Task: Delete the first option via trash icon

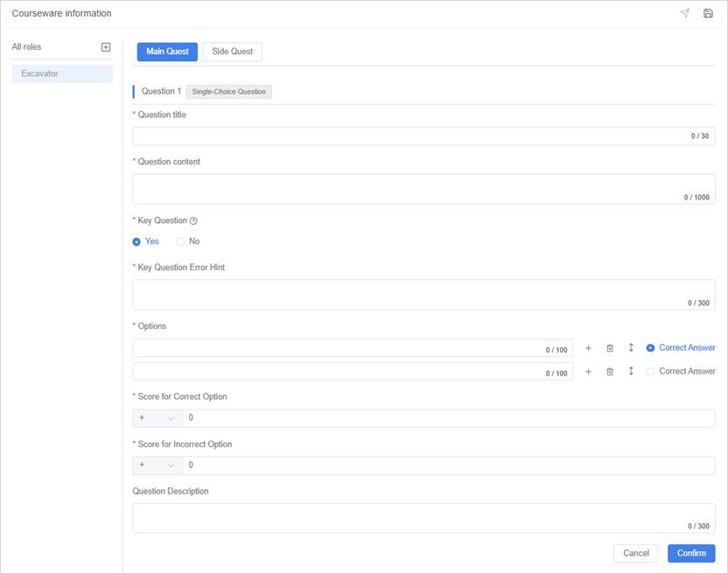Action: click(610, 348)
